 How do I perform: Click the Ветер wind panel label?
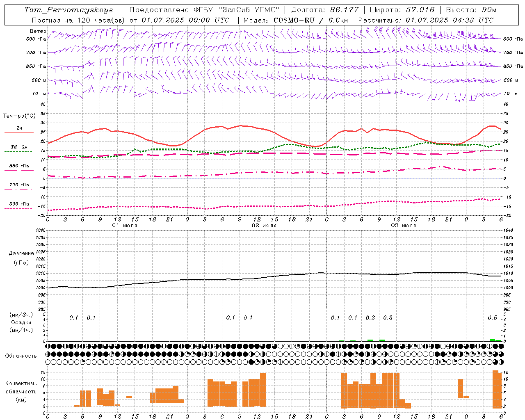coord(38,31)
